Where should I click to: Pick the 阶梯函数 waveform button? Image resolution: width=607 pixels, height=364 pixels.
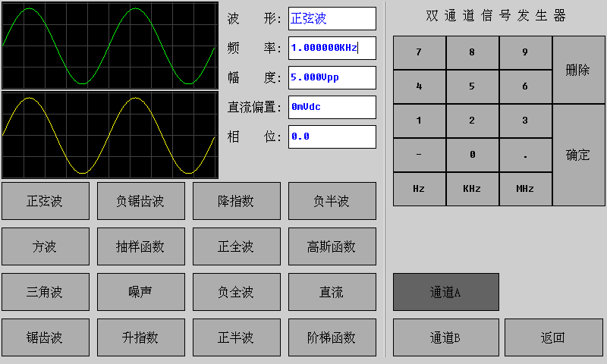click(332, 337)
